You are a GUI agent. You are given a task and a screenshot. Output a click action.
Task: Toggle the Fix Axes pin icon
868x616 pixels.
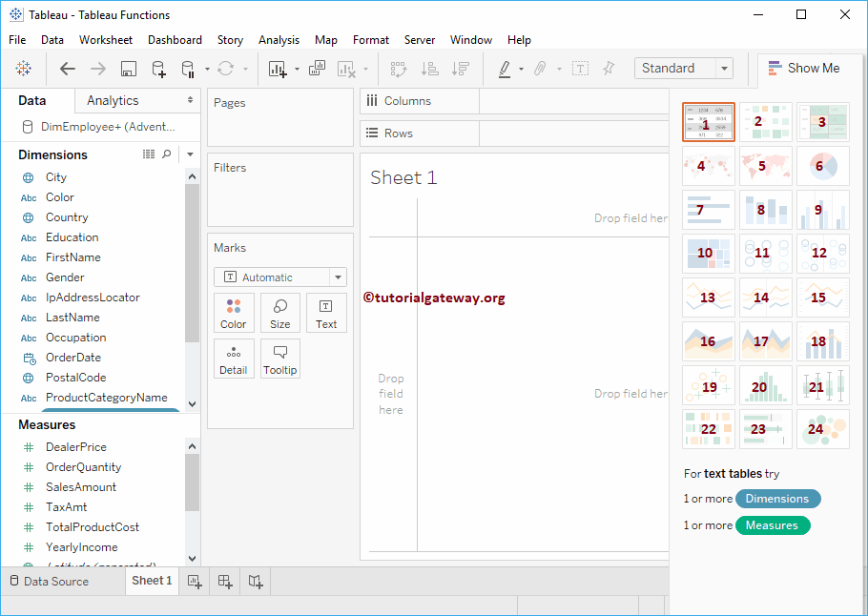point(610,69)
